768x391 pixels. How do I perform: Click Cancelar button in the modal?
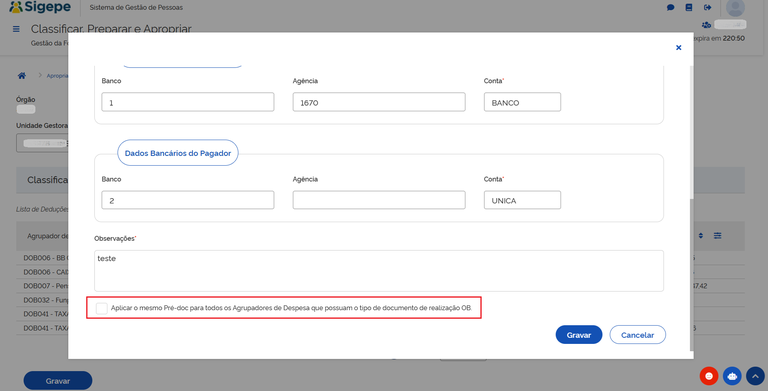[637, 335]
